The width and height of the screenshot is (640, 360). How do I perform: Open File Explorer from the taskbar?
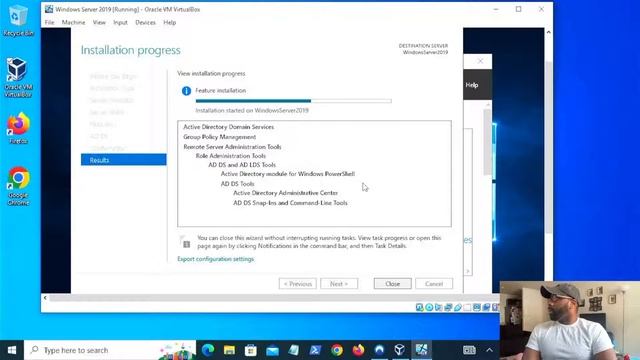229,350
